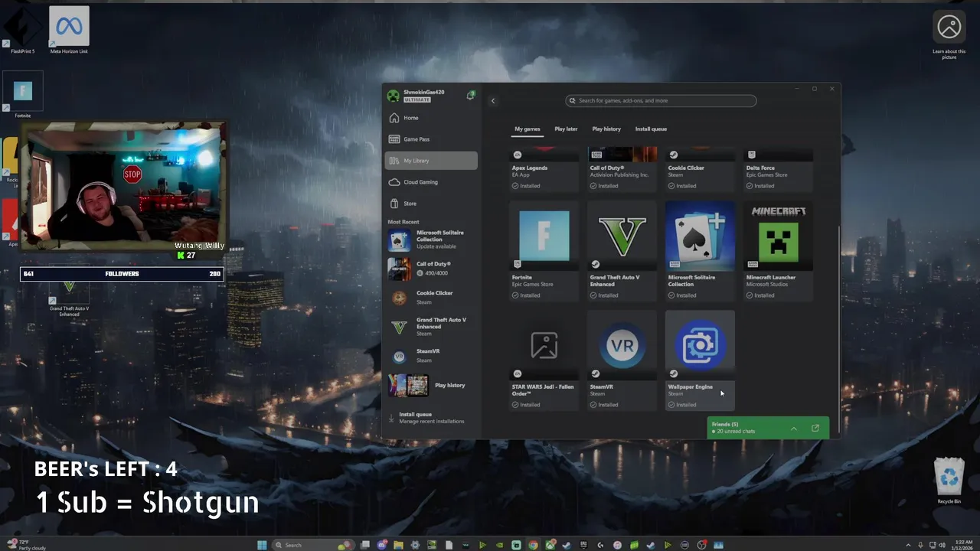The image size is (980, 551).
Task: Switch to the Play history tab
Action: pyautogui.click(x=606, y=129)
